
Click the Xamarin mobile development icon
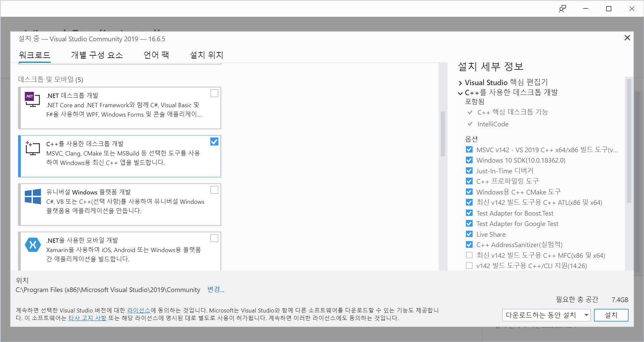click(33, 245)
